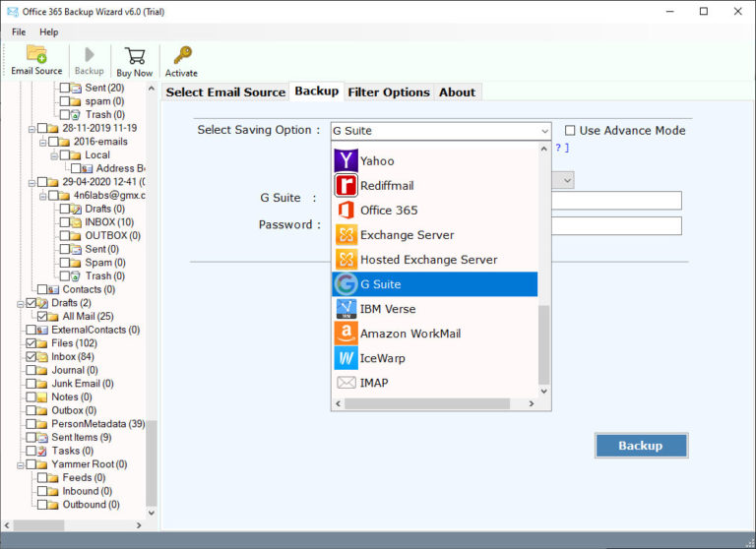The image size is (756, 549).
Task: Click the Contacts (0) folder icon
Action: click(x=53, y=289)
